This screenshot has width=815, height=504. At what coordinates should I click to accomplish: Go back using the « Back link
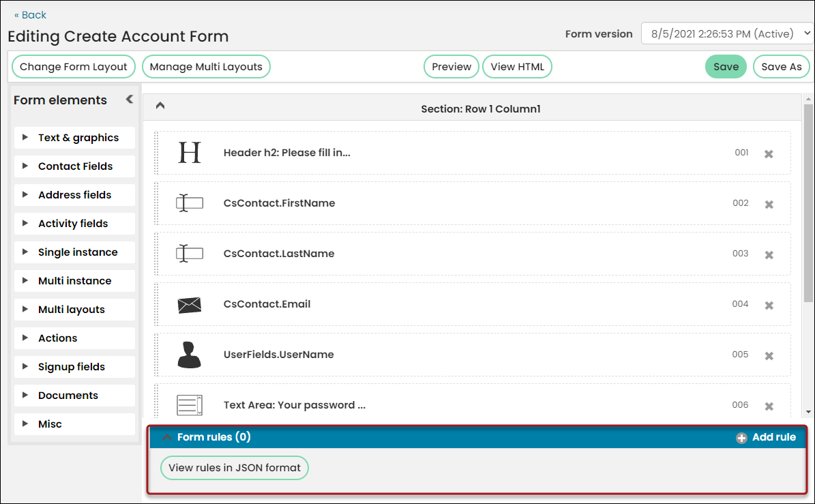pos(30,15)
